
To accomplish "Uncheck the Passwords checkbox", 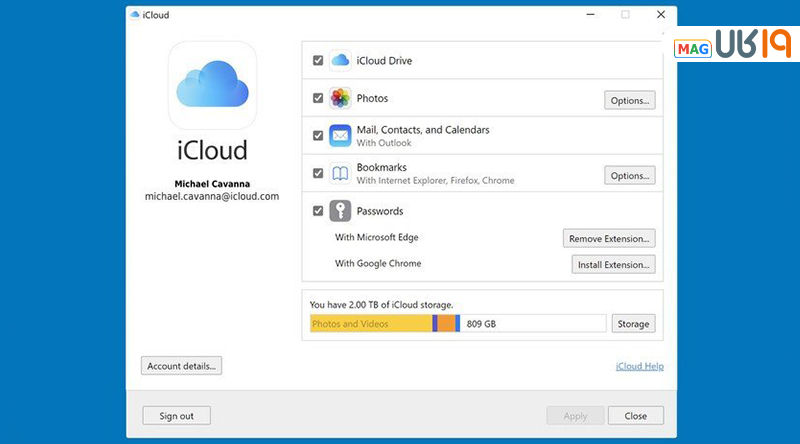I will coord(318,211).
